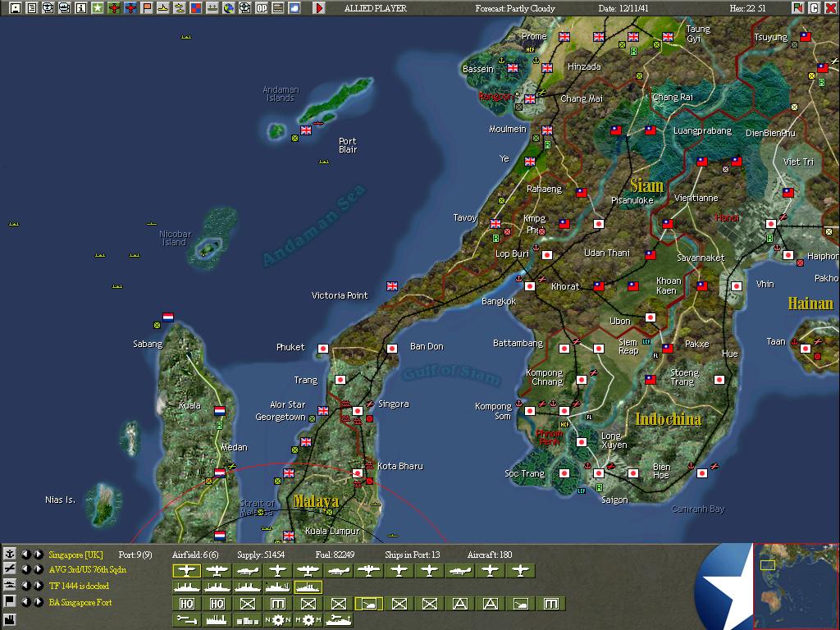
Task: Click the 'Date: 12/11/41' text
Action: 623,8
